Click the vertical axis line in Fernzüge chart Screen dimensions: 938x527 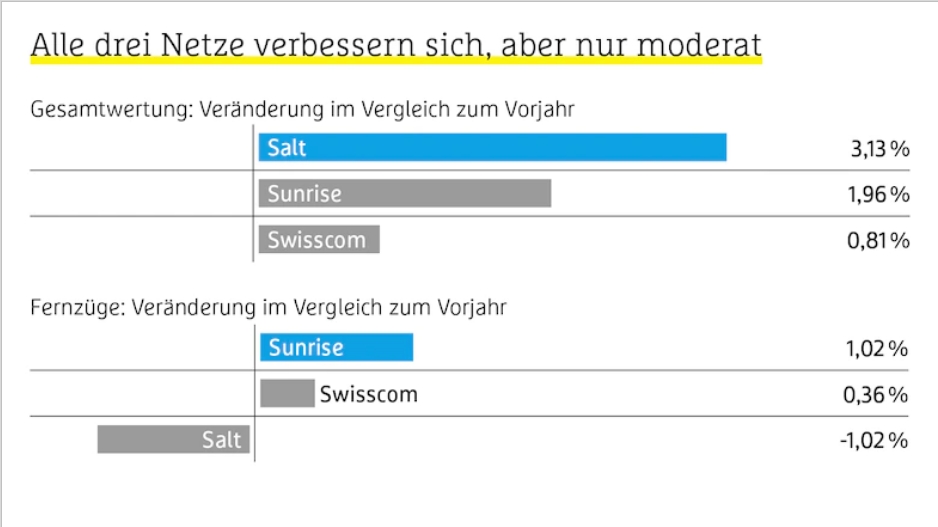(x=255, y=393)
